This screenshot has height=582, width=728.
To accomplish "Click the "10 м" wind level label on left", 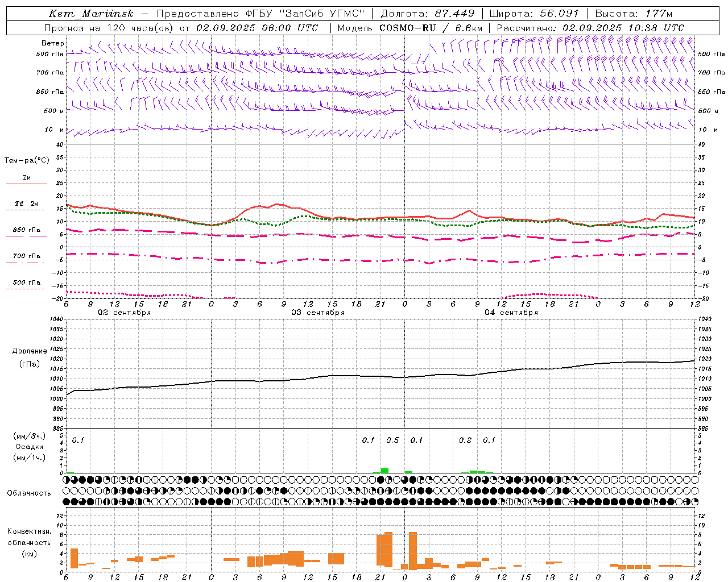I will 55,130.
